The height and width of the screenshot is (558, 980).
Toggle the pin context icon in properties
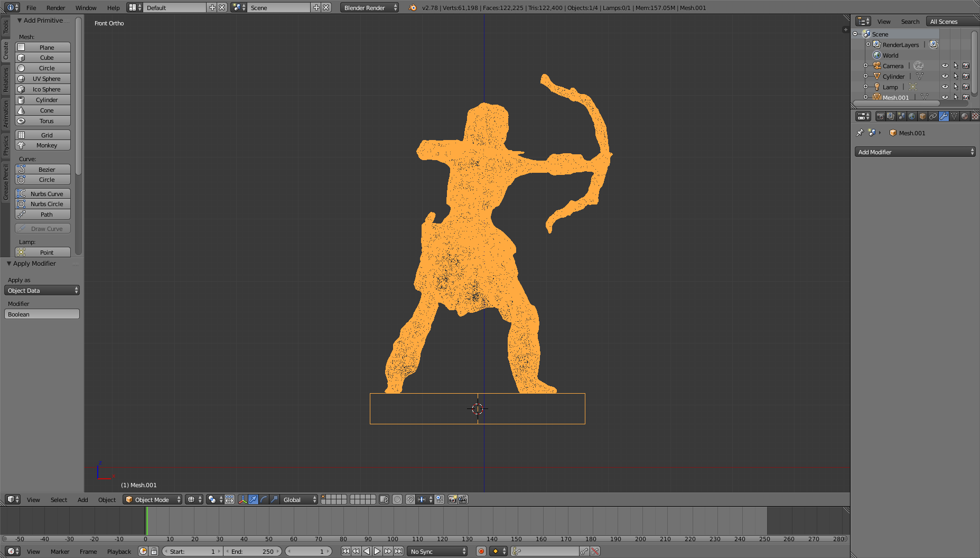[860, 133]
